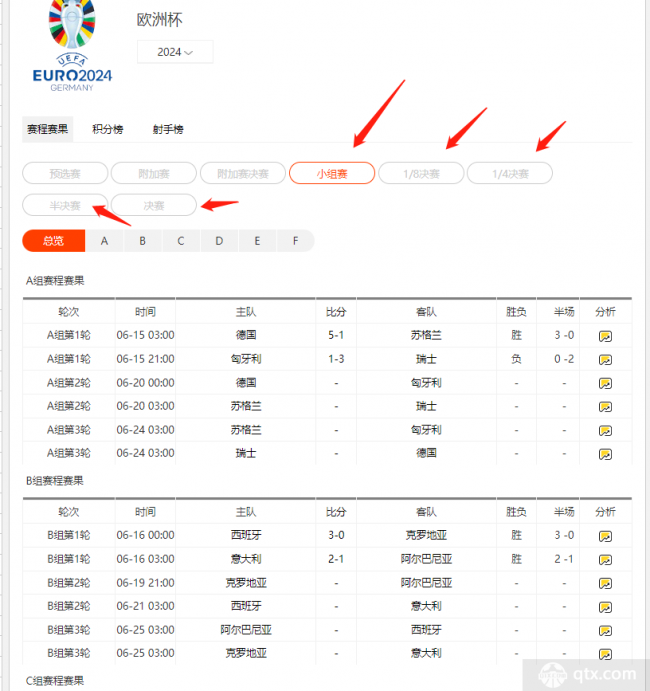Click the half-time 0 -2 cell
The image size is (650, 691).
tap(564, 359)
